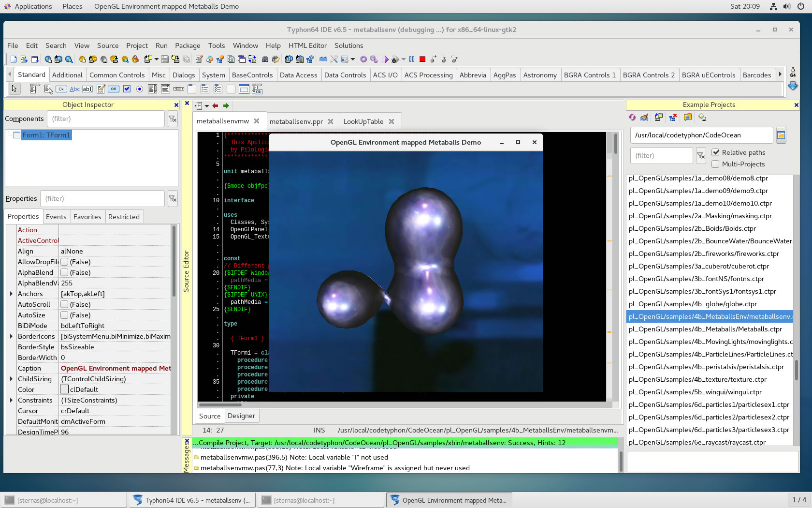Click the red Stop debugging button

tap(422, 59)
